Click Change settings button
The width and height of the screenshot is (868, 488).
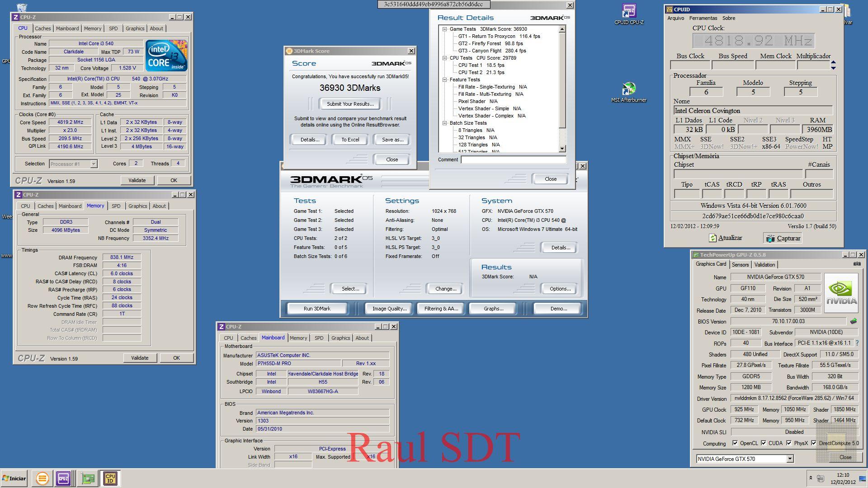click(x=446, y=289)
